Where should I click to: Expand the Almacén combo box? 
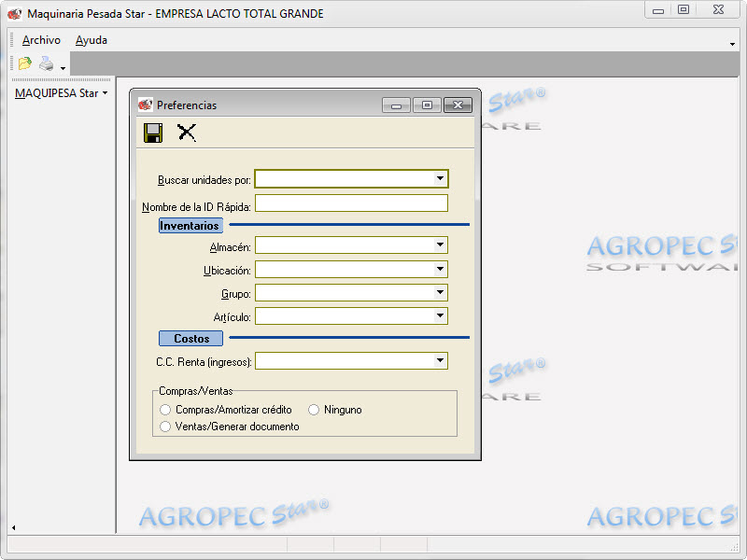(x=440, y=245)
